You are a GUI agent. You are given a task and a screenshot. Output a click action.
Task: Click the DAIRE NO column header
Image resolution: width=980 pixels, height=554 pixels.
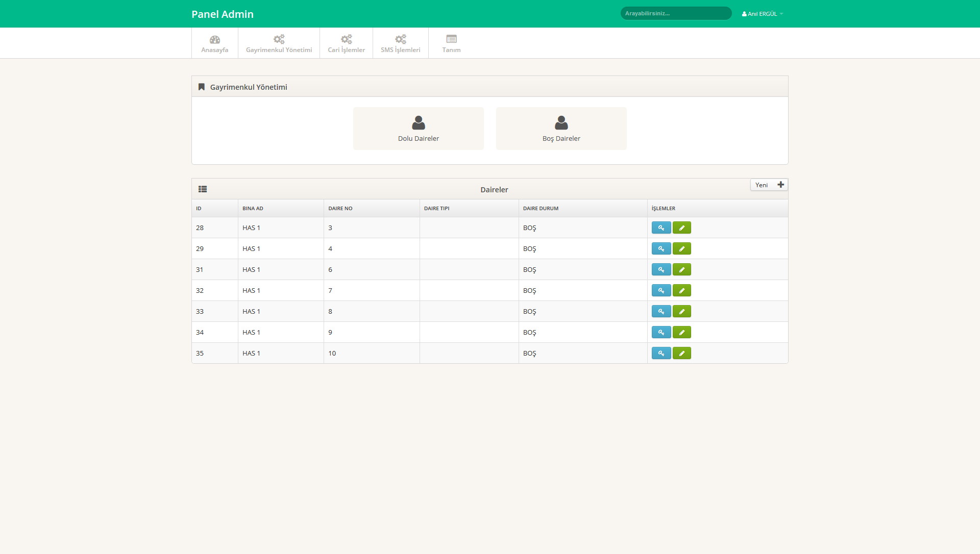372,208
